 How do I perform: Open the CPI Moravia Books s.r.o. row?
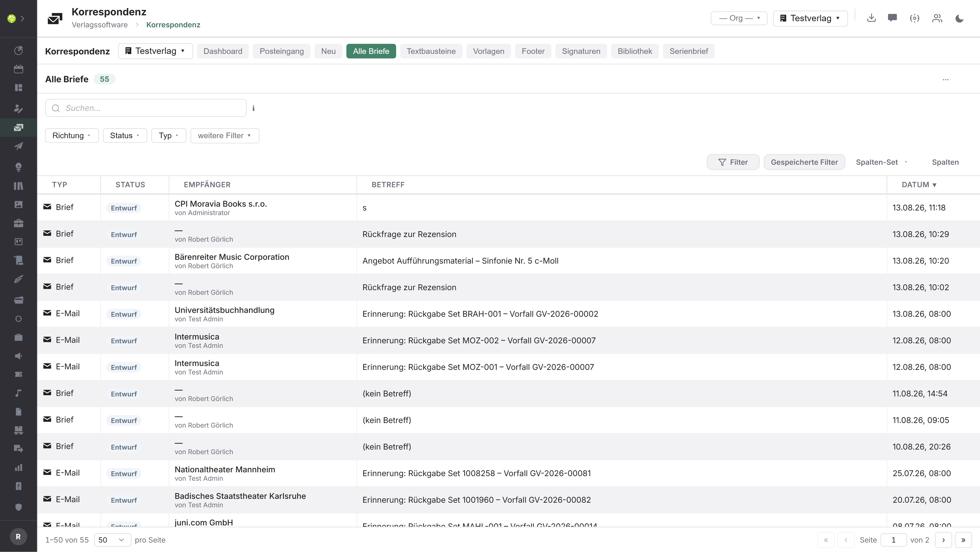[508, 207]
